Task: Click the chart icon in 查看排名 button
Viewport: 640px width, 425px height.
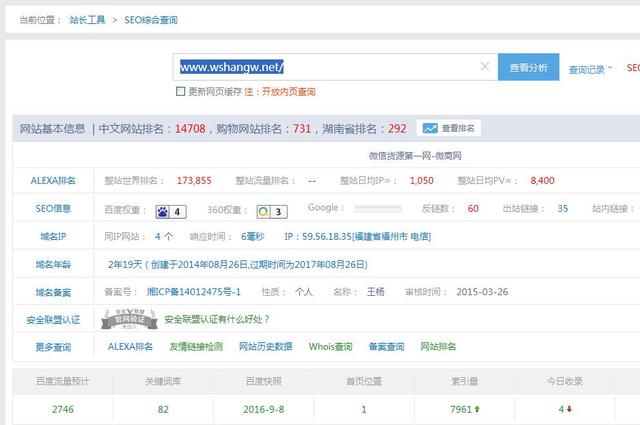Action: point(430,128)
